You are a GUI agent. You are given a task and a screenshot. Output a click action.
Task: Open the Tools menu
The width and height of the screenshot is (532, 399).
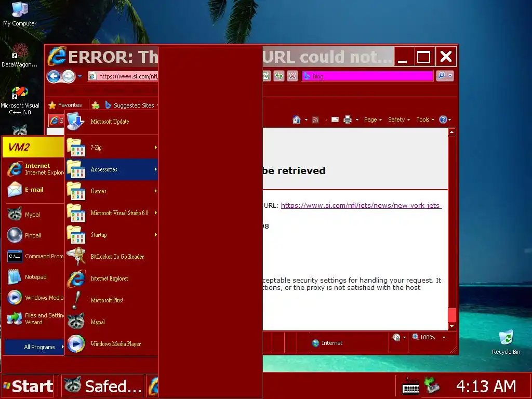point(425,119)
